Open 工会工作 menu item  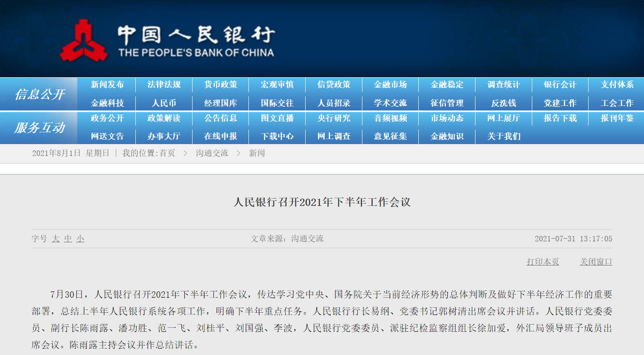617,103
